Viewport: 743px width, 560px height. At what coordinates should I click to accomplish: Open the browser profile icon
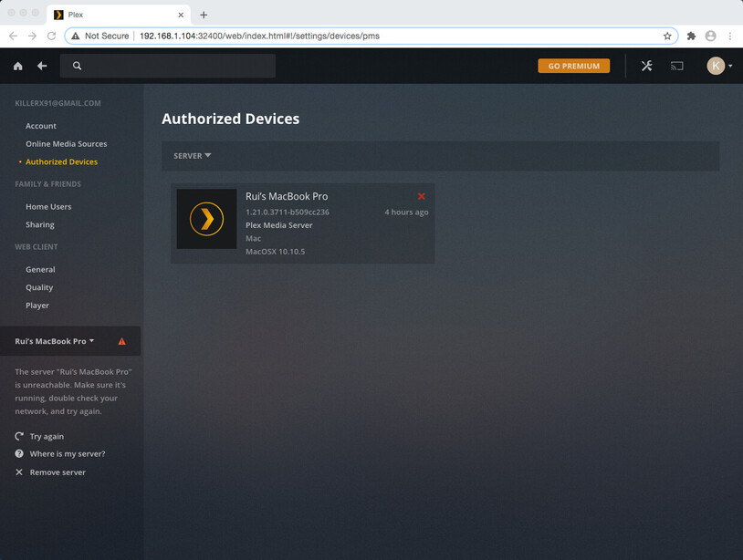[x=710, y=36]
